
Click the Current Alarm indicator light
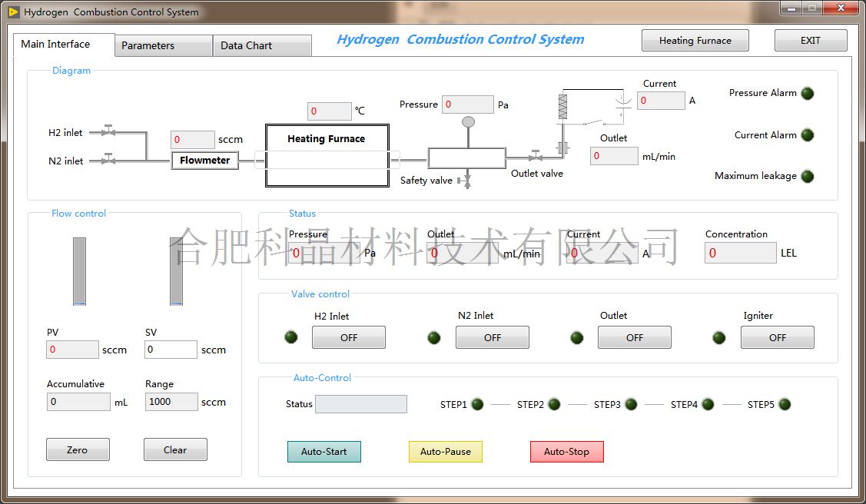tap(807, 135)
